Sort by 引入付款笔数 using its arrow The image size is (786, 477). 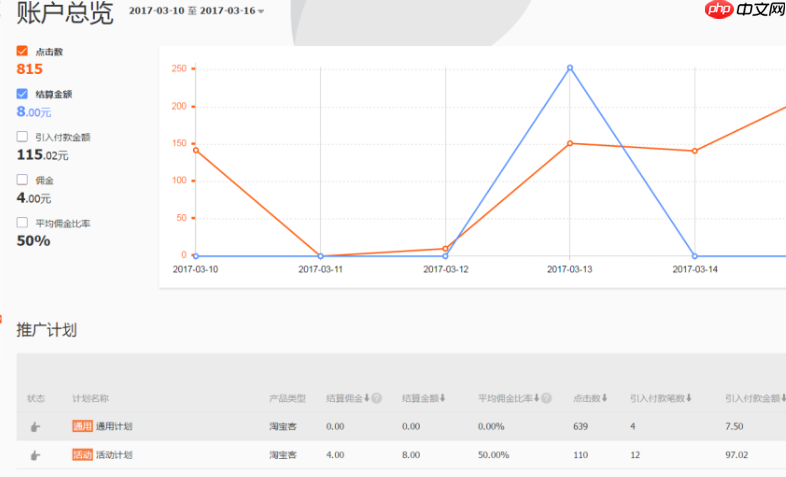pos(689,398)
